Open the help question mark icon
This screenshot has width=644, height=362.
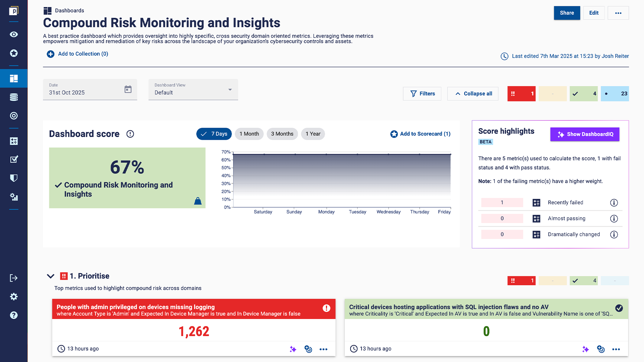14,315
